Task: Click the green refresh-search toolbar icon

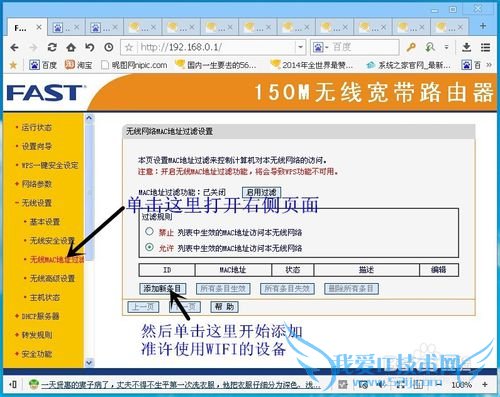Action: [x=430, y=47]
